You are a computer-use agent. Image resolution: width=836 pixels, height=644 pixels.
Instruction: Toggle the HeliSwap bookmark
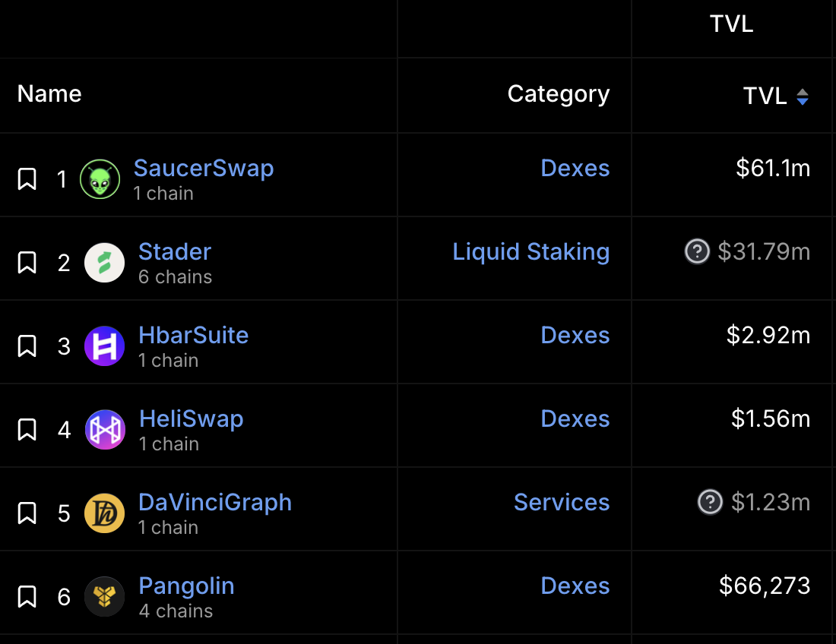point(27,430)
